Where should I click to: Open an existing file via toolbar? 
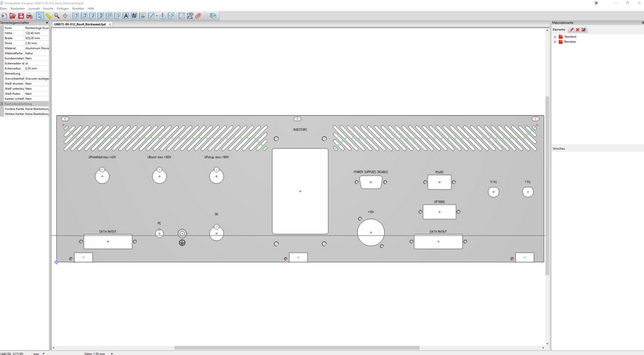(12, 15)
